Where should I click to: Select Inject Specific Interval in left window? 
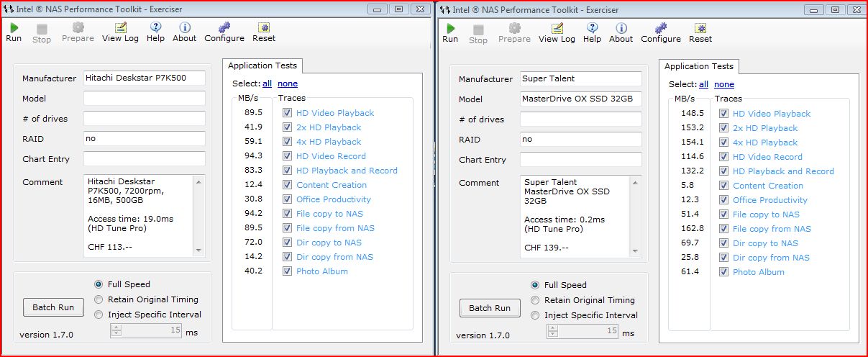click(99, 315)
